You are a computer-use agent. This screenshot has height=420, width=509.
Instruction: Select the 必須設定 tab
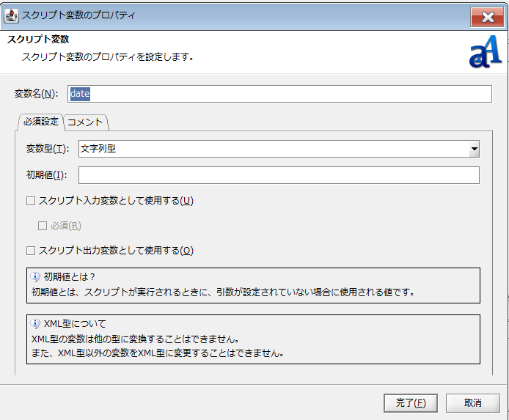coord(41,122)
